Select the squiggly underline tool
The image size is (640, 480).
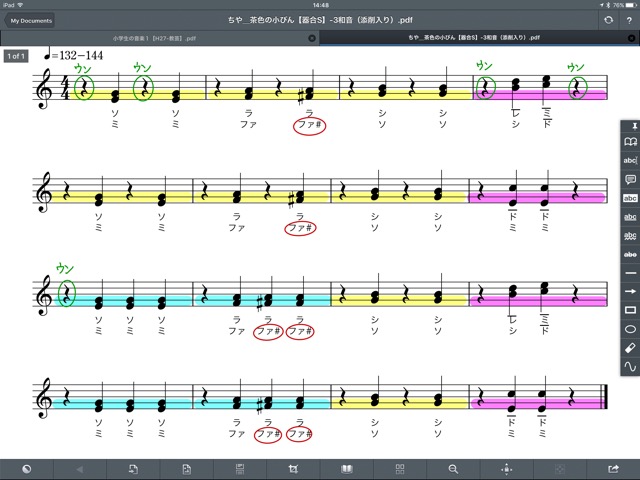(630, 236)
